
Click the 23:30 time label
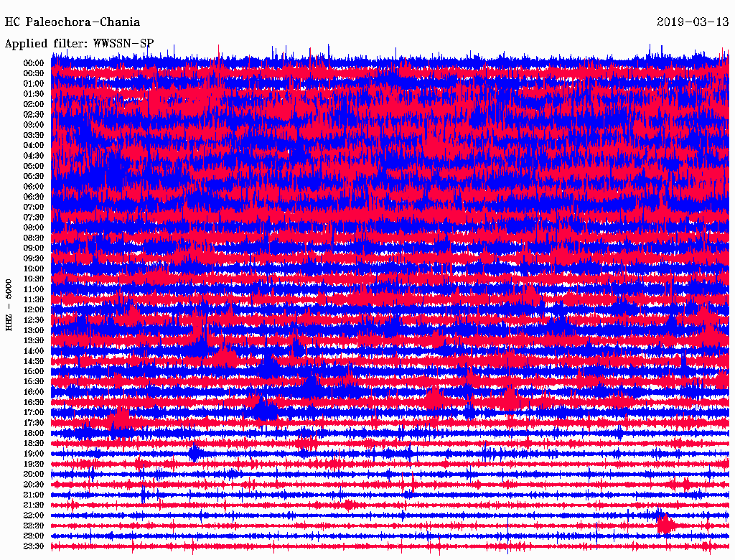[34, 546]
